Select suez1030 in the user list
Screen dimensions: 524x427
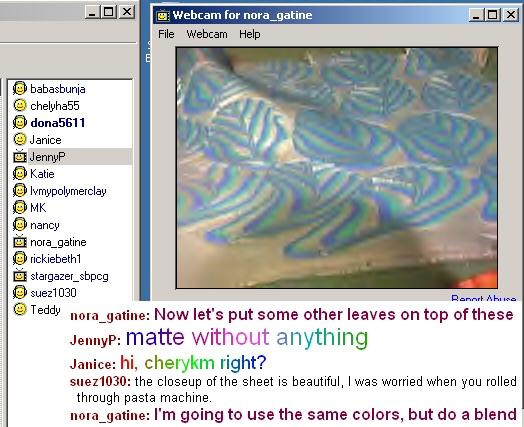tap(53, 293)
